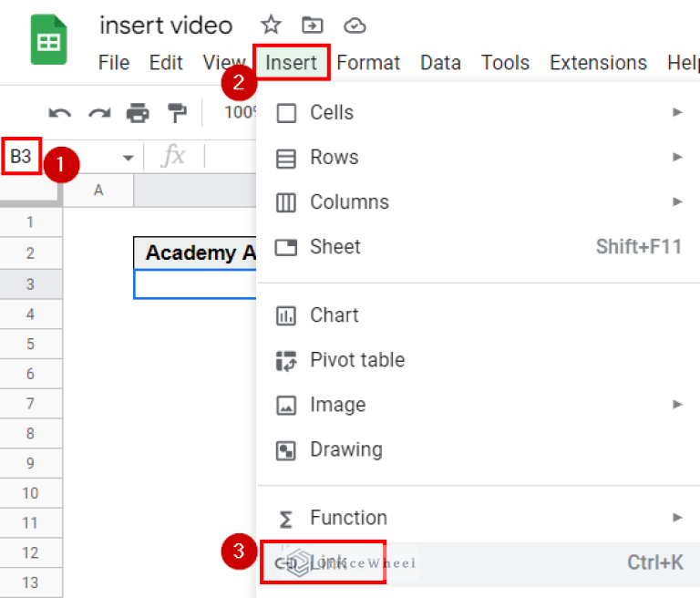Click the insert video document title

[166, 25]
